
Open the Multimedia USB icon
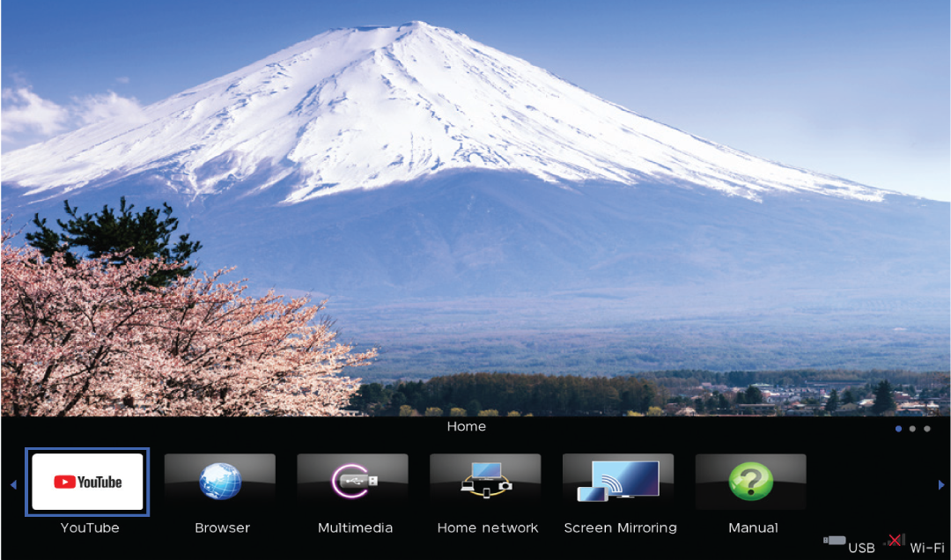(353, 482)
